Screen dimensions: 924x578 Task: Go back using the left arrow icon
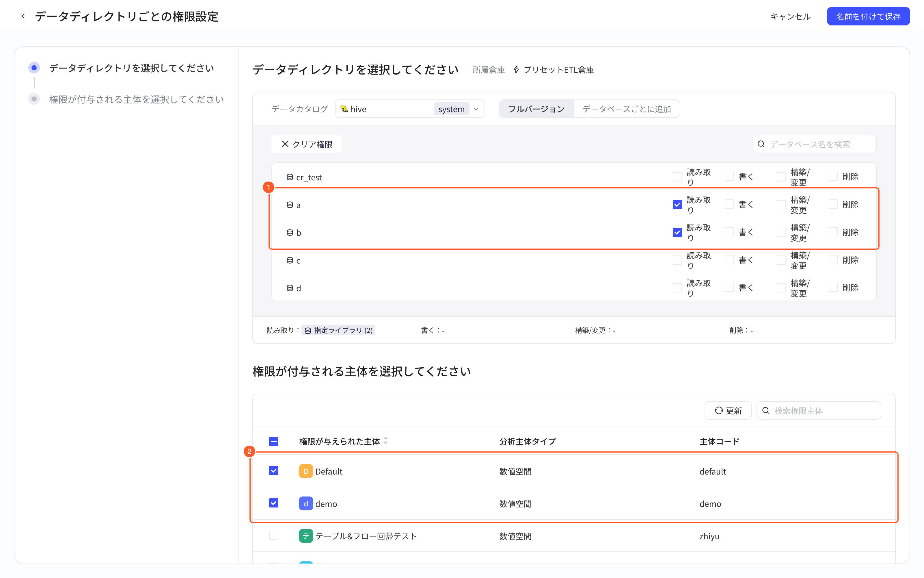tap(23, 16)
